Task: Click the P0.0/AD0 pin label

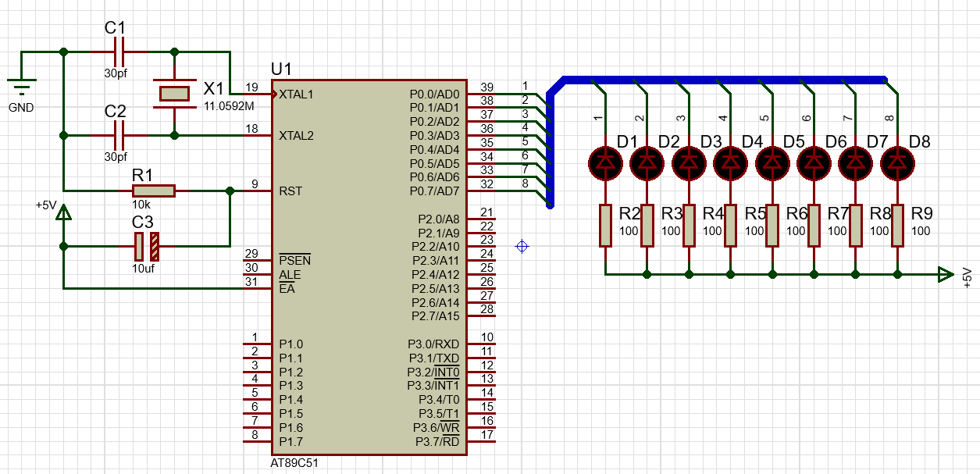Action: click(x=434, y=94)
